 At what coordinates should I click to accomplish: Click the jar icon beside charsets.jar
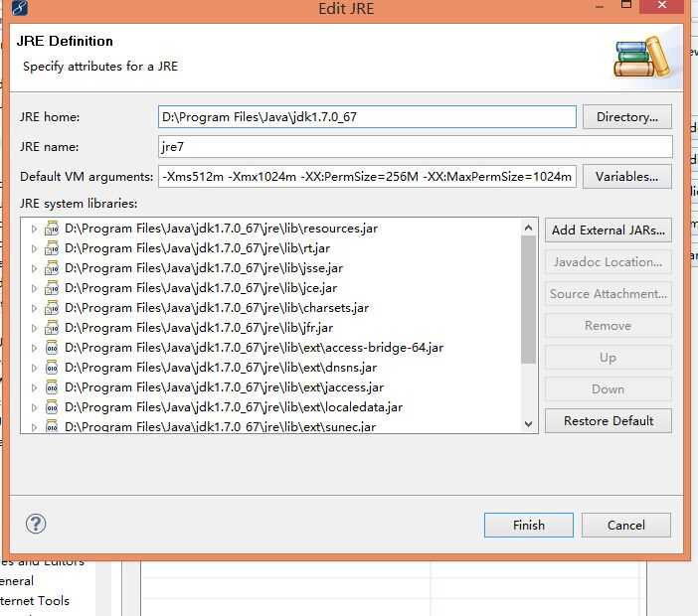click(x=52, y=308)
